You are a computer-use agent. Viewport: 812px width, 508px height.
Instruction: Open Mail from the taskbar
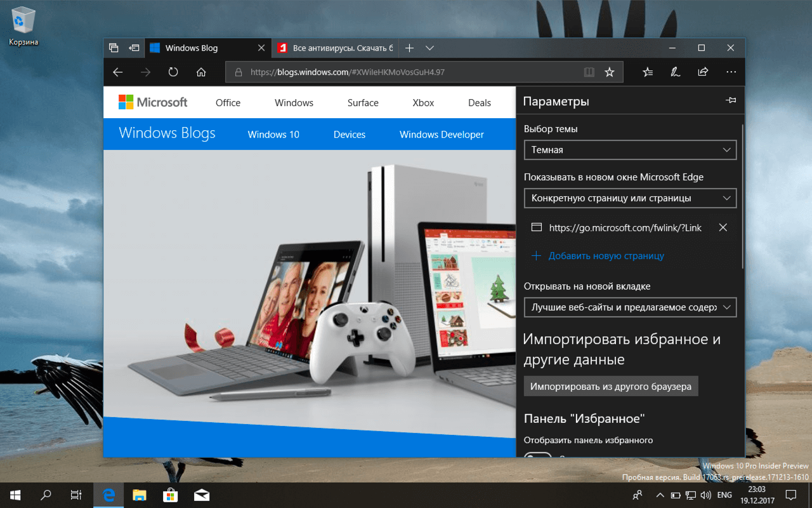click(x=202, y=495)
